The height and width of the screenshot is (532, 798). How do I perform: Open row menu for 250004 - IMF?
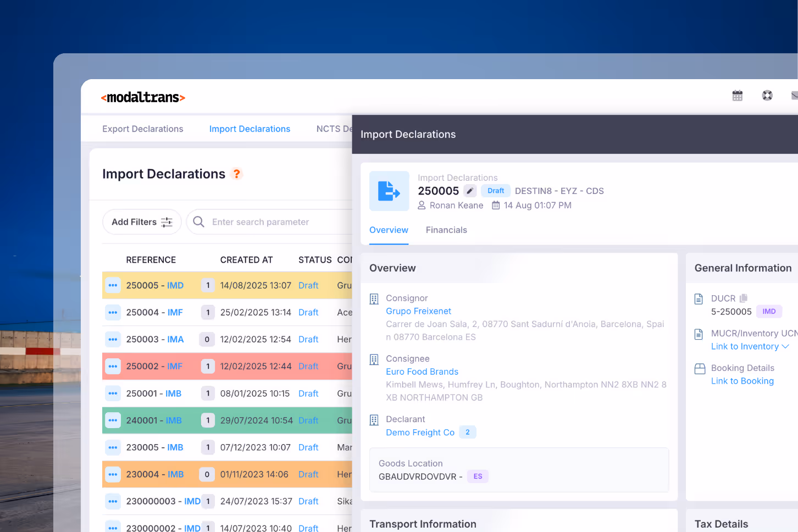click(113, 312)
